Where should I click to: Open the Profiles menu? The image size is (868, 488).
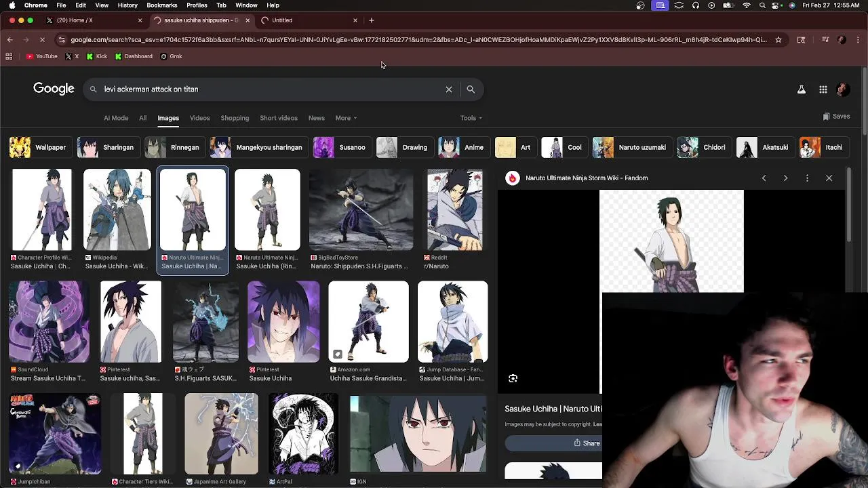coord(197,5)
